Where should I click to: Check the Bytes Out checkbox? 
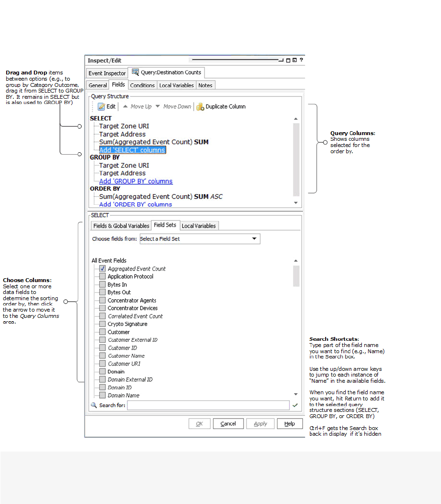click(x=103, y=292)
